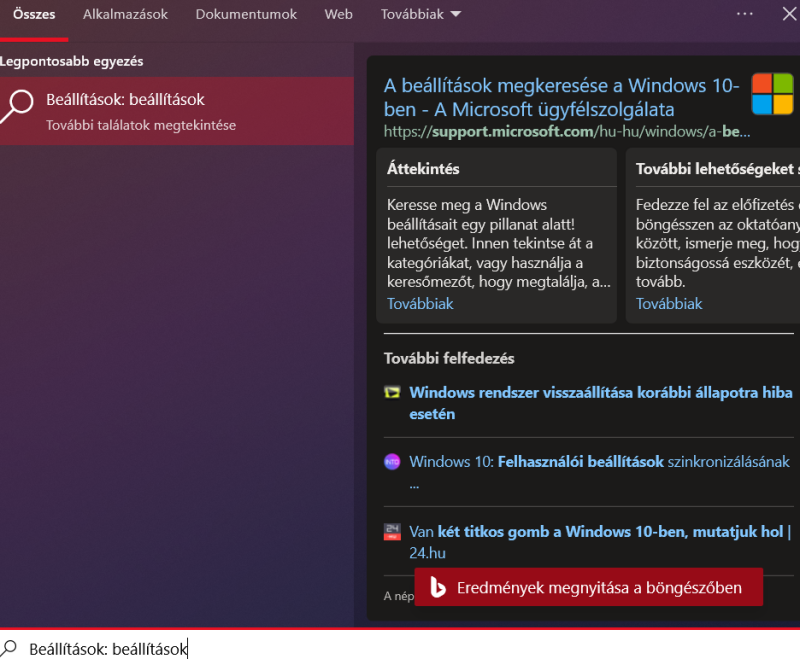Image resolution: width=800 pixels, height=659 pixels.
Task: Click További találatok megtekintése text
Action: coord(141,125)
